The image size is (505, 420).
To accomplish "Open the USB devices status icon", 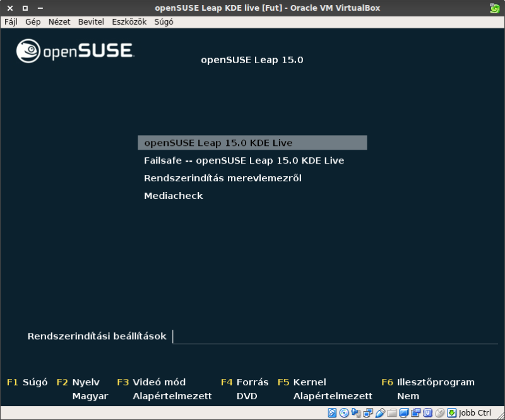I will tap(380, 412).
